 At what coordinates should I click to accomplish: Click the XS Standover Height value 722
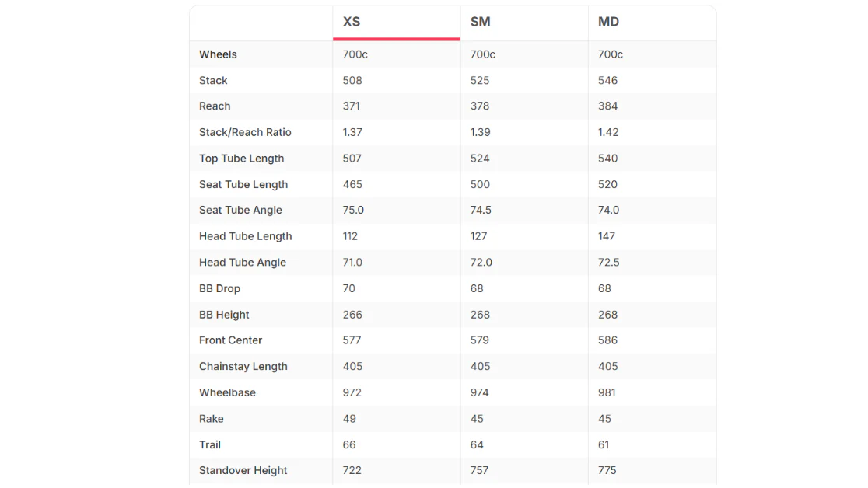[352, 470]
